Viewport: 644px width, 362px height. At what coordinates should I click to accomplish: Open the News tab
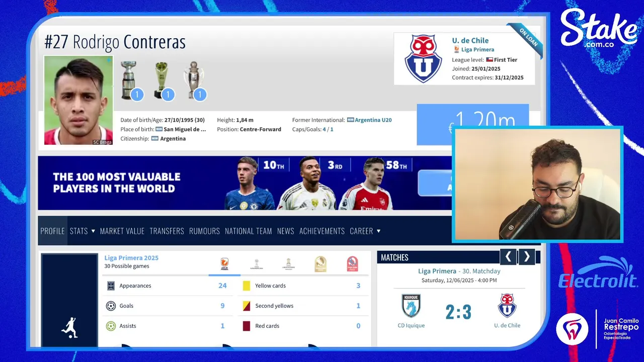click(285, 231)
